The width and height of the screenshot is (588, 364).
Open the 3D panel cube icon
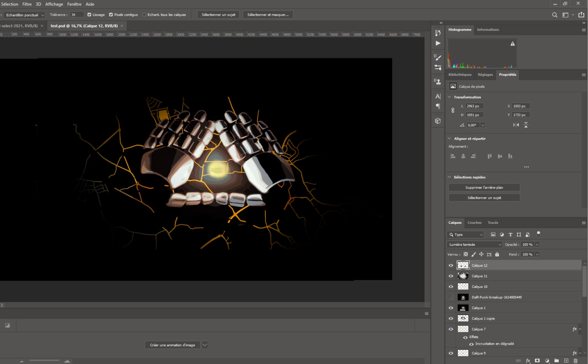click(438, 121)
